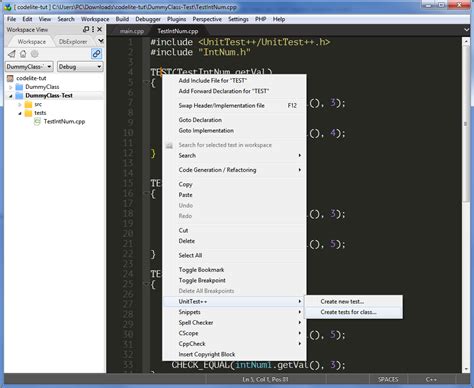Open the Edit menu
Screen dimensions: 474x388
coord(27,19)
